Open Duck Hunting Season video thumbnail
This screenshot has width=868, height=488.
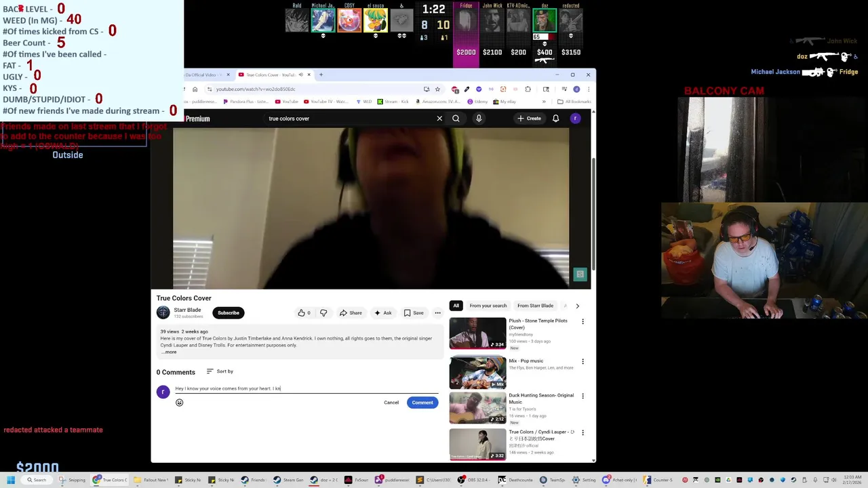[x=477, y=408]
